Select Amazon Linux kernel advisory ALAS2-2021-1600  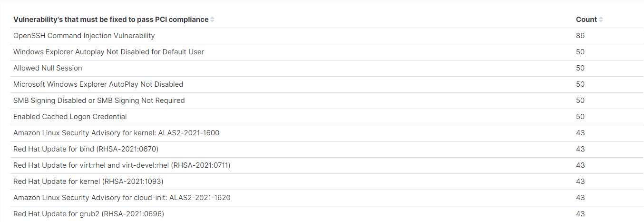116,133
